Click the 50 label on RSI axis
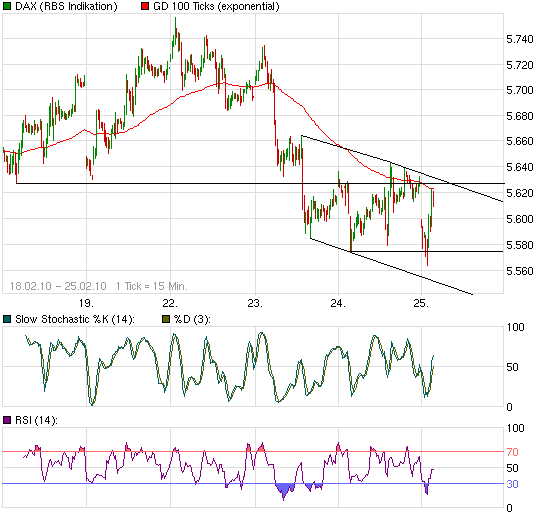This screenshot has height=516, width=545. [512, 468]
